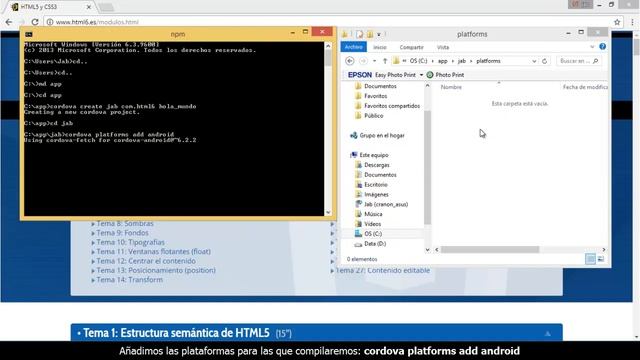The width and height of the screenshot is (640, 360).
Task: Click the down arrow of the npm console scrollbar
Action: [x=328, y=212]
